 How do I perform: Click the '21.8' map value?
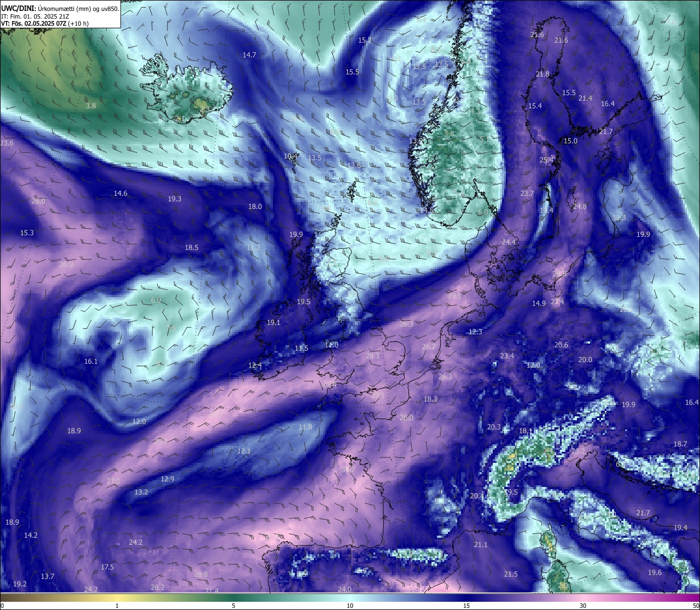542,74
